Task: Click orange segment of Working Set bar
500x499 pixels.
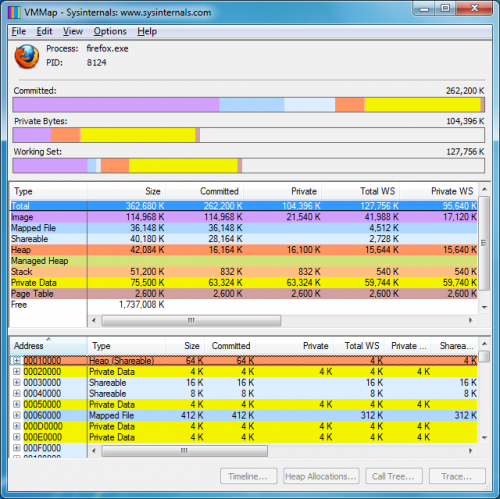Action: pos(115,166)
